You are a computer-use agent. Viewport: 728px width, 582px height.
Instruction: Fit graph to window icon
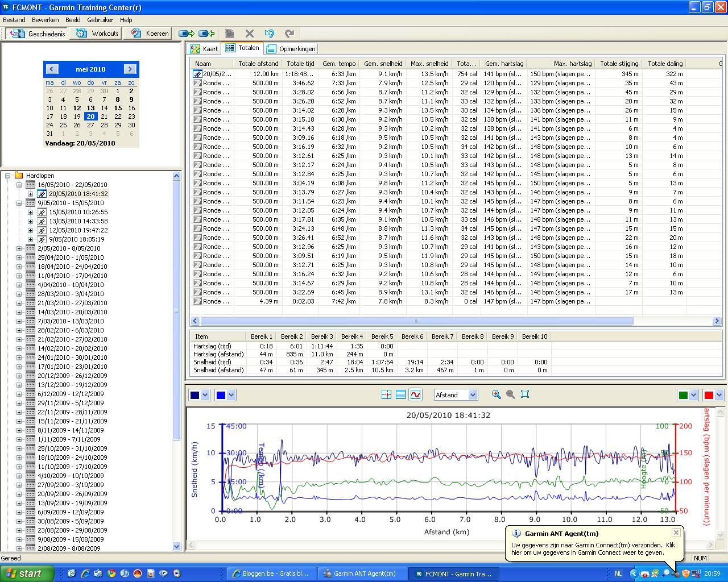click(x=525, y=394)
